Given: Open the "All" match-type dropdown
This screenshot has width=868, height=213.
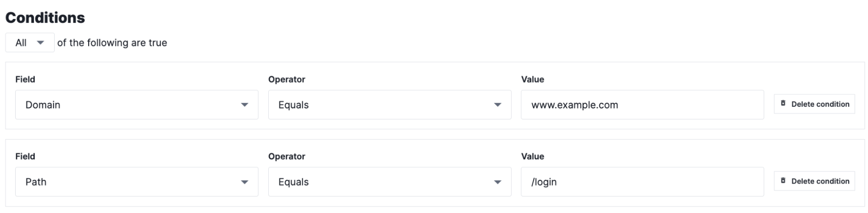Looking at the screenshot, I should coord(30,43).
